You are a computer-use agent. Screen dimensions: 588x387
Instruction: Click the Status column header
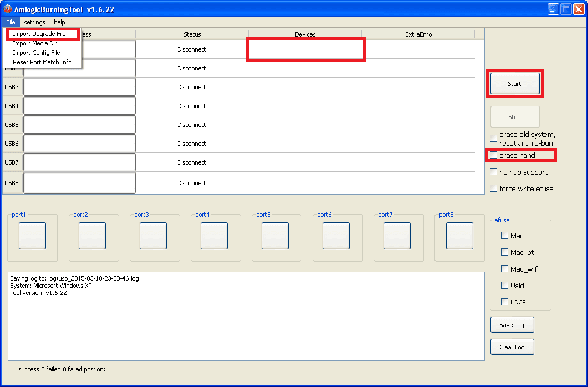click(192, 34)
